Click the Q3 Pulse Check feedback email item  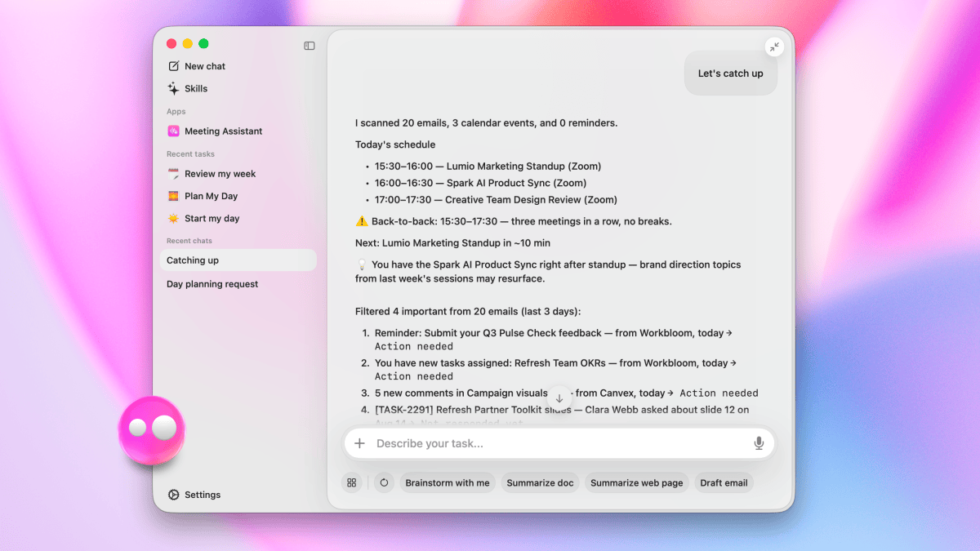(x=555, y=340)
